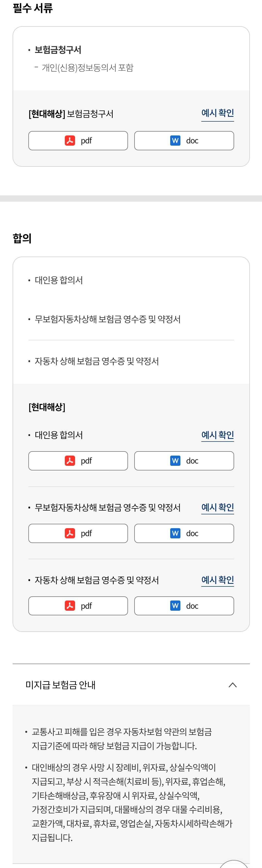Open 예시 확인 for 무보험자동차상해 약정서
Screen dimensions: 262x868
coord(218,508)
